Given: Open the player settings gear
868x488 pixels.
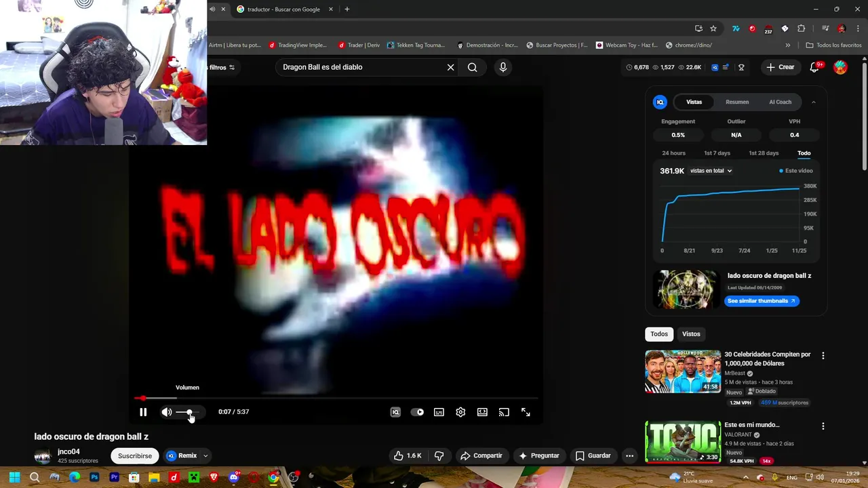Looking at the screenshot, I should 460,412.
